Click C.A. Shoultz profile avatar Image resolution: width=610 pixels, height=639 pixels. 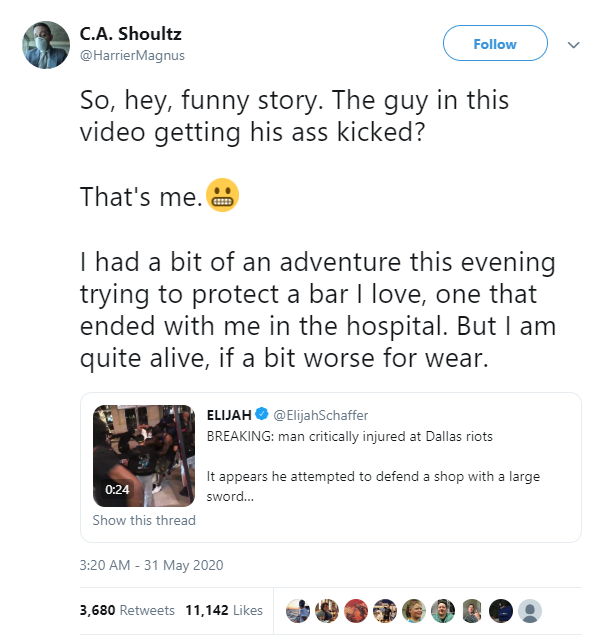click(x=46, y=45)
